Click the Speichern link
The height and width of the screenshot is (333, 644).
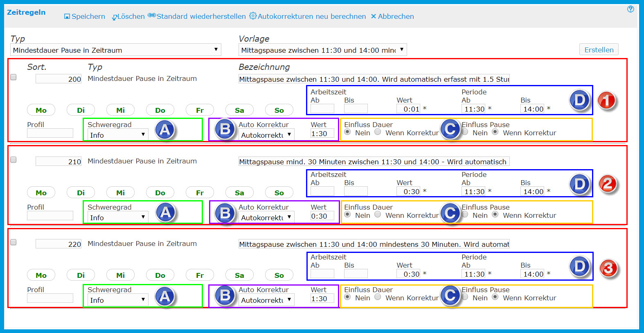tap(88, 16)
